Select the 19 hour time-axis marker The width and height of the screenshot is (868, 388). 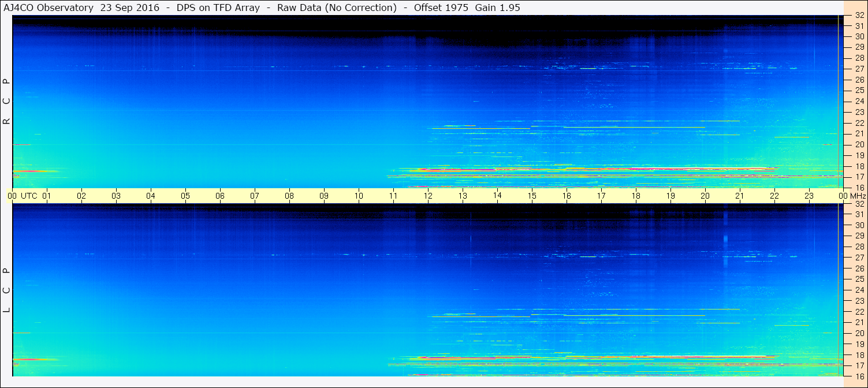tap(670, 196)
